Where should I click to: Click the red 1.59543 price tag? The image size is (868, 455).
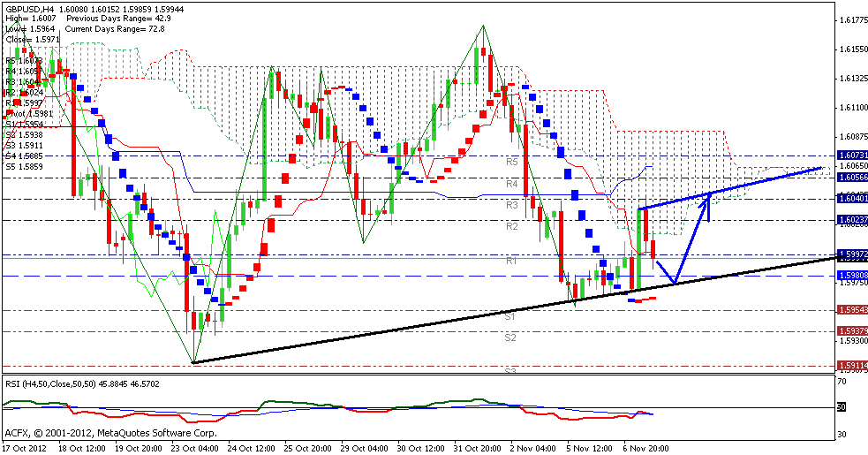tap(849, 310)
